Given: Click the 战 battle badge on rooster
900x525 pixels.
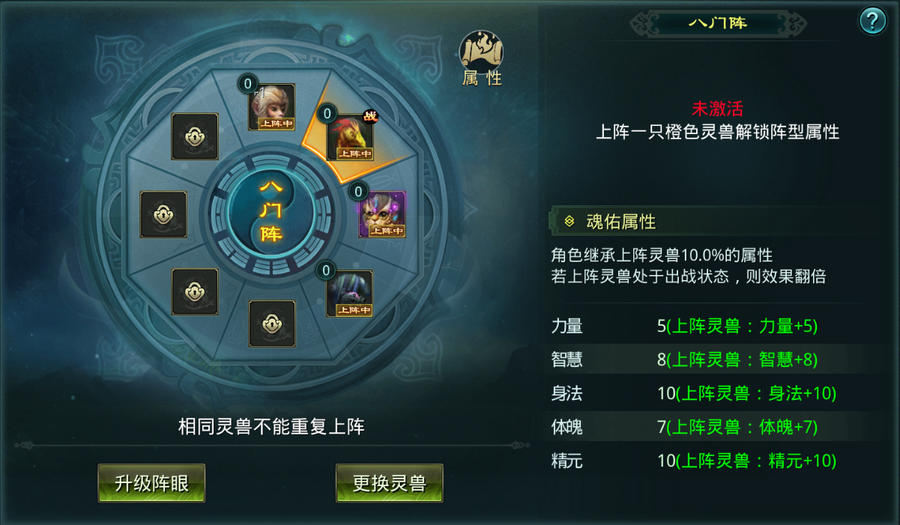Looking at the screenshot, I should tap(370, 116).
